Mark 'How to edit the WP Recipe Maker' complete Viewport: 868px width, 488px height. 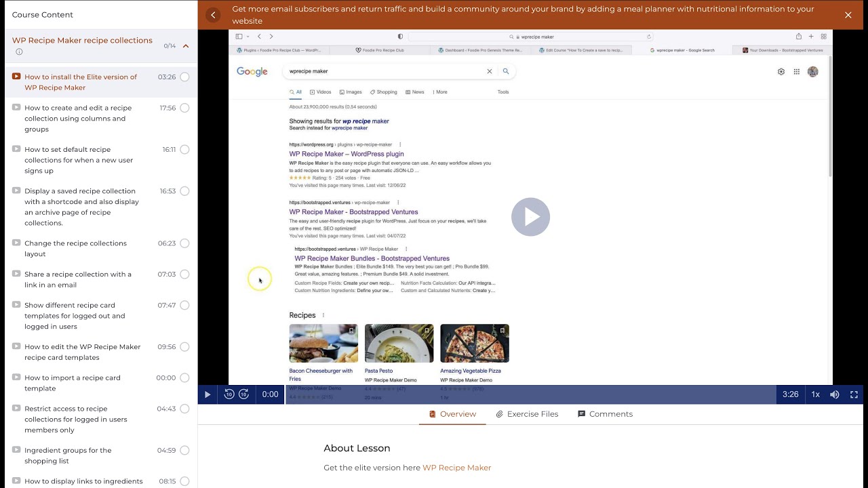184,347
